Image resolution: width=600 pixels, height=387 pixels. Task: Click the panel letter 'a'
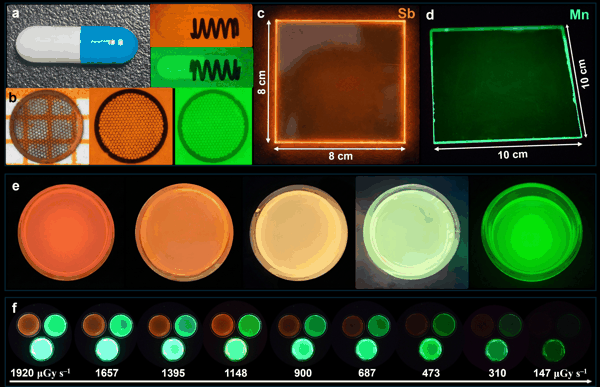click(15, 13)
